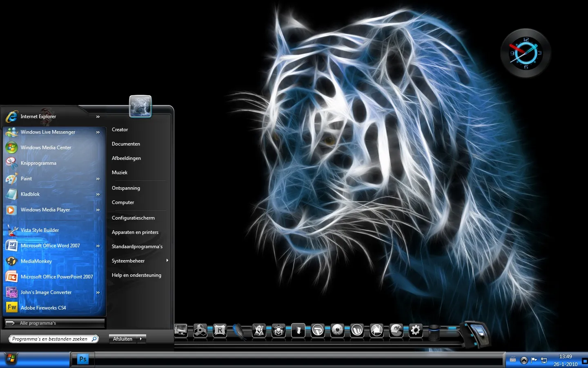Click the Programma's en bestanden zoeken box

(x=53, y=339)
